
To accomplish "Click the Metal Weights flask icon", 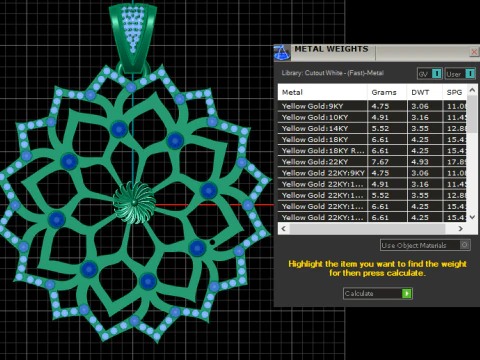I will (282, 53).
